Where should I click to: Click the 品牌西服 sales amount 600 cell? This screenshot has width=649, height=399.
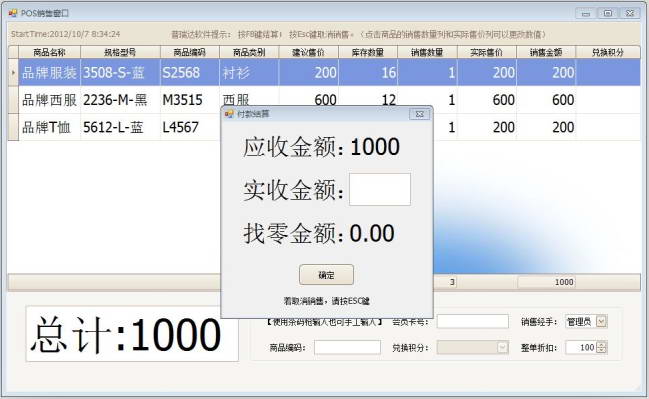coord(546,100)
